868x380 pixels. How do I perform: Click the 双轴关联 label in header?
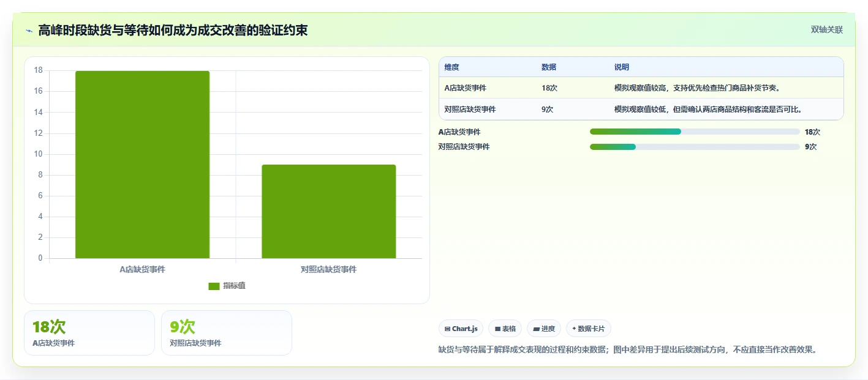point(827,29)
